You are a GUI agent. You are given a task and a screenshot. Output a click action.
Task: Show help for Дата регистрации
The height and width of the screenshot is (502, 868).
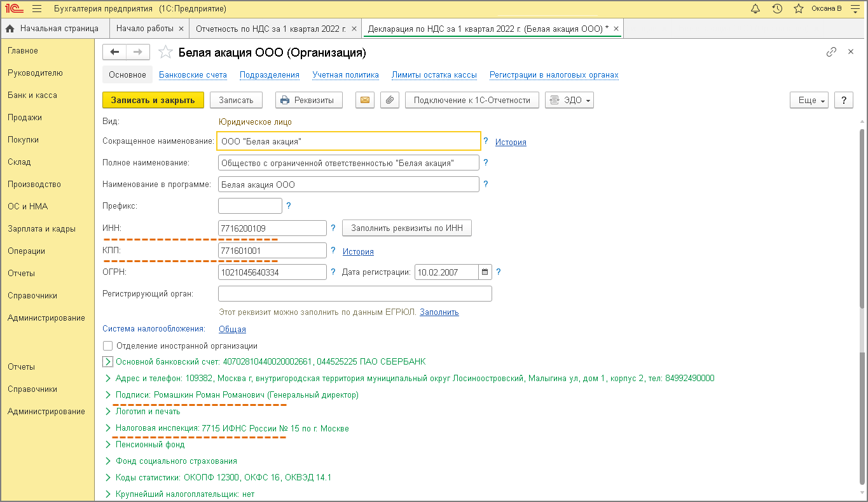pyautogui.click(x=499, y=272)
